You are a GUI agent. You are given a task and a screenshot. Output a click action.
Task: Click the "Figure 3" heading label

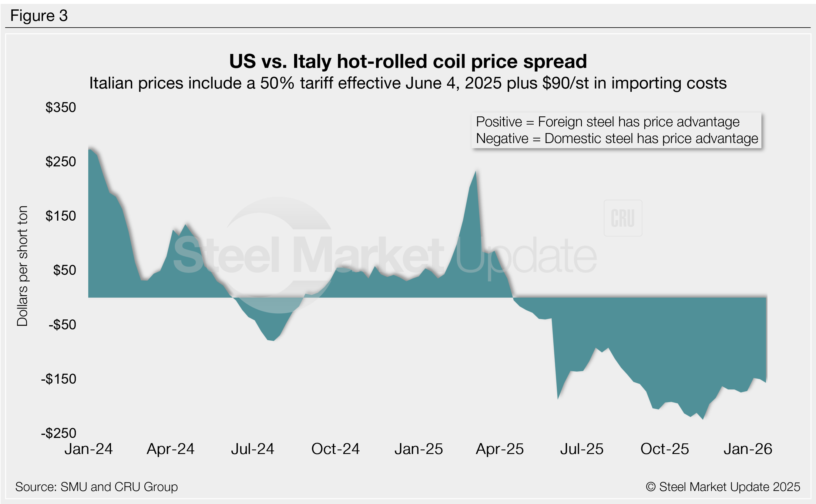[x=39, y=16]
